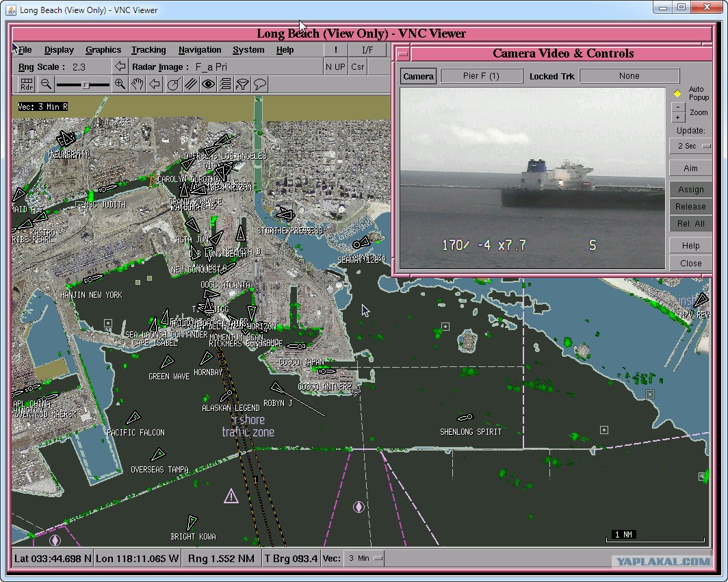Open the funnel filter tool

[242, 84]
